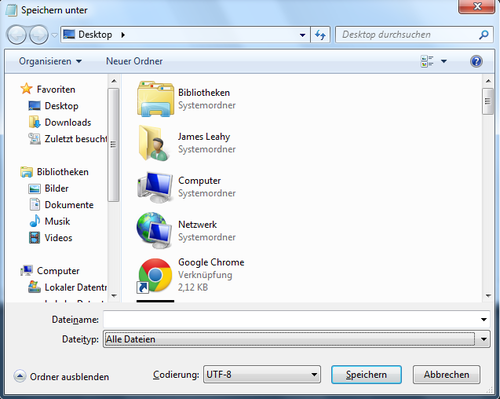Click the back navigation arrow
The height and width of the screenshot is (399, 500).
click(x=16, y=35)
